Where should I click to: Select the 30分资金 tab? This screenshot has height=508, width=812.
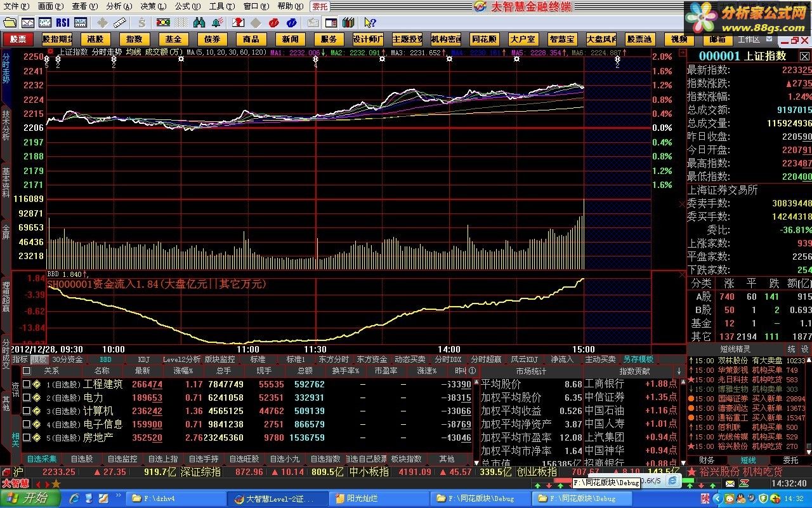click(67, 359)
